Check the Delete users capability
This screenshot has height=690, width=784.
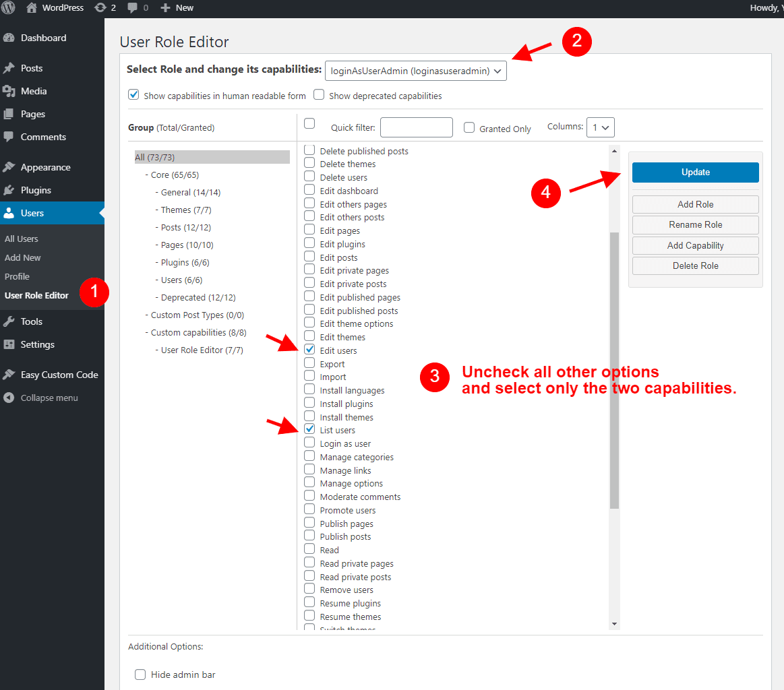[x=309, y=176]
